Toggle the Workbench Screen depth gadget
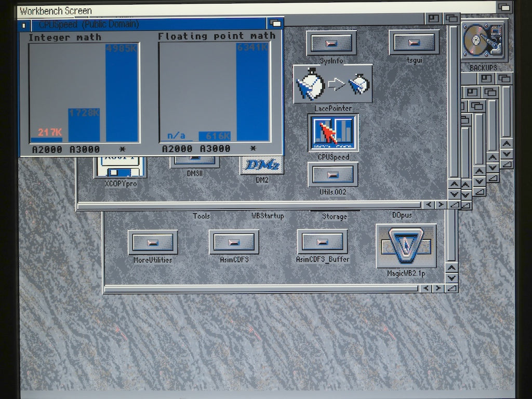 click(504, 7)
